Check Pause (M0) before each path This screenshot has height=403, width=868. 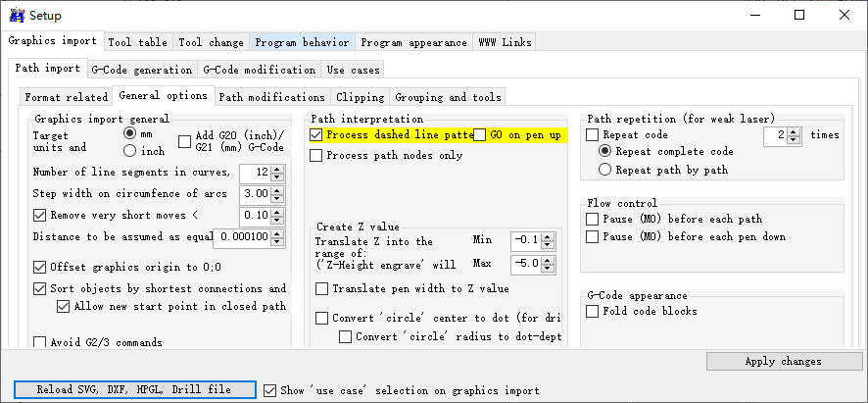point(592,219)
